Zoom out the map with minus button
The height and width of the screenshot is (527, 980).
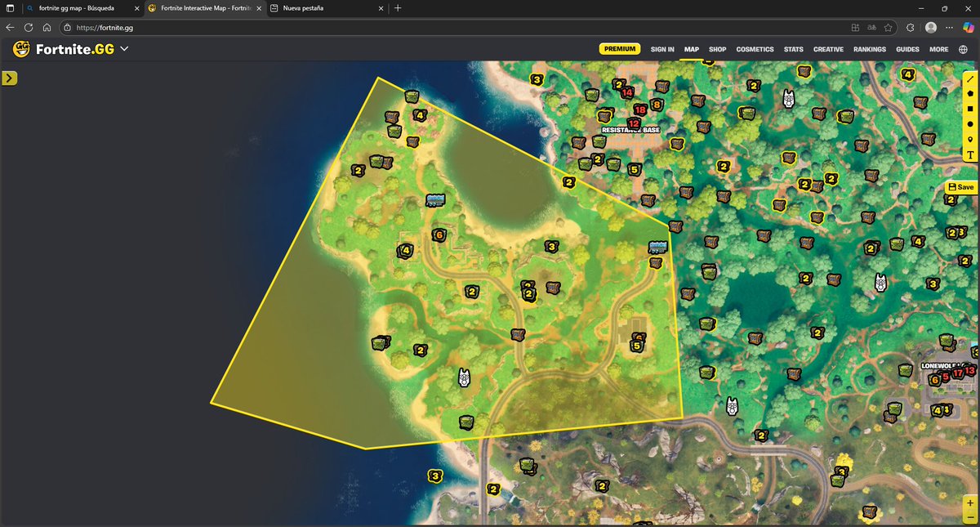(x=969, y=516)
